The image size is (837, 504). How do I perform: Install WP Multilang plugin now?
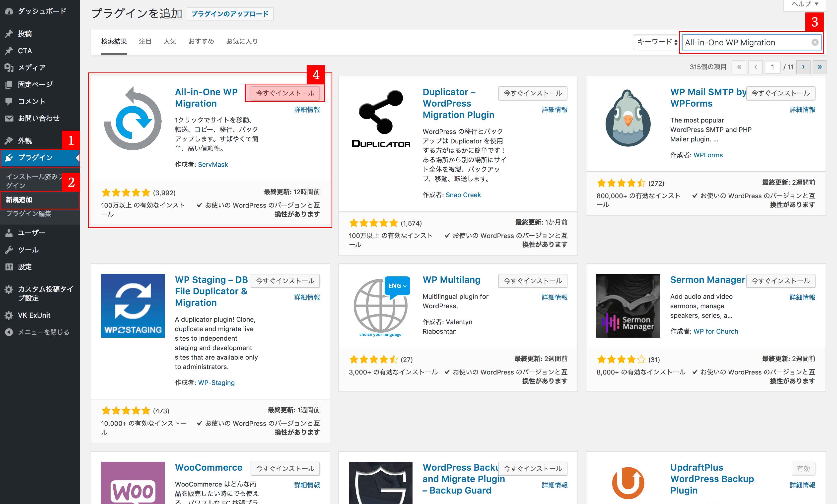533,281
